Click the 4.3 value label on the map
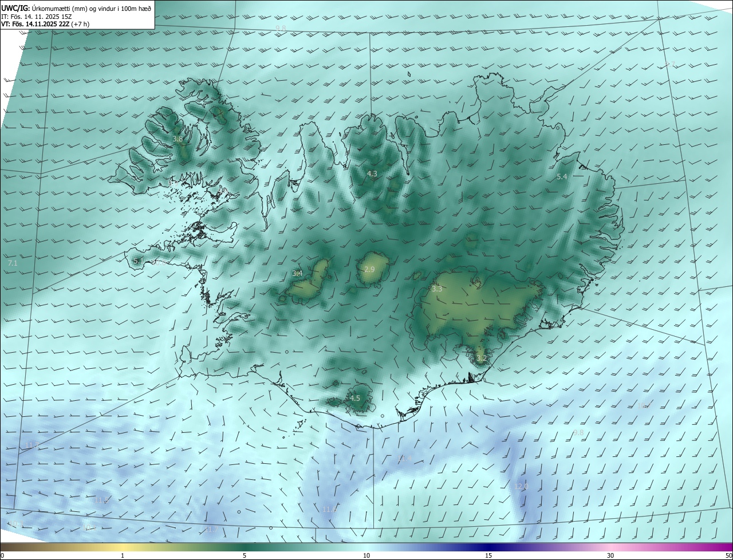733x560 pixels. click(372, 173)
